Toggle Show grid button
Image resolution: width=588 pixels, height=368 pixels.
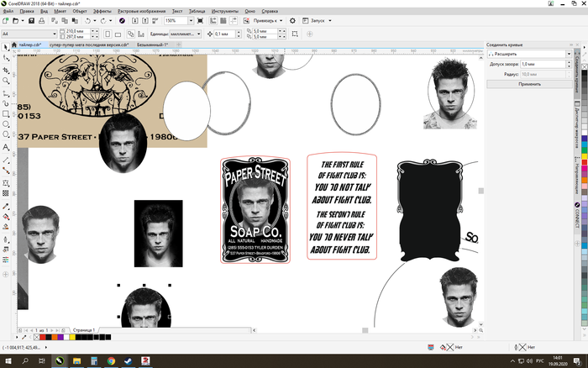click(x=223, y=21)
